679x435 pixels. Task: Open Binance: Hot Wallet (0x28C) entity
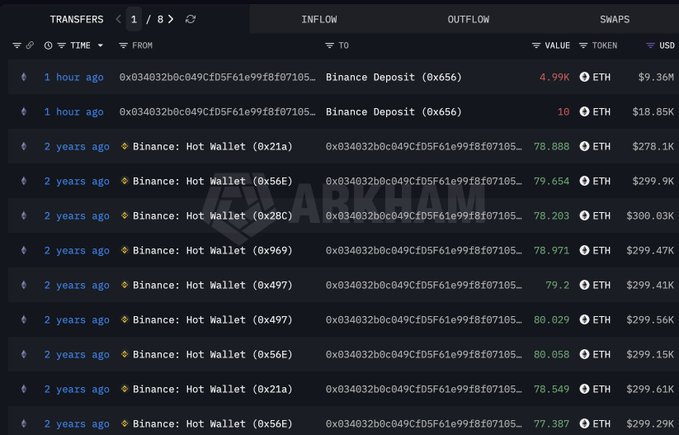(x=212, y=216)
